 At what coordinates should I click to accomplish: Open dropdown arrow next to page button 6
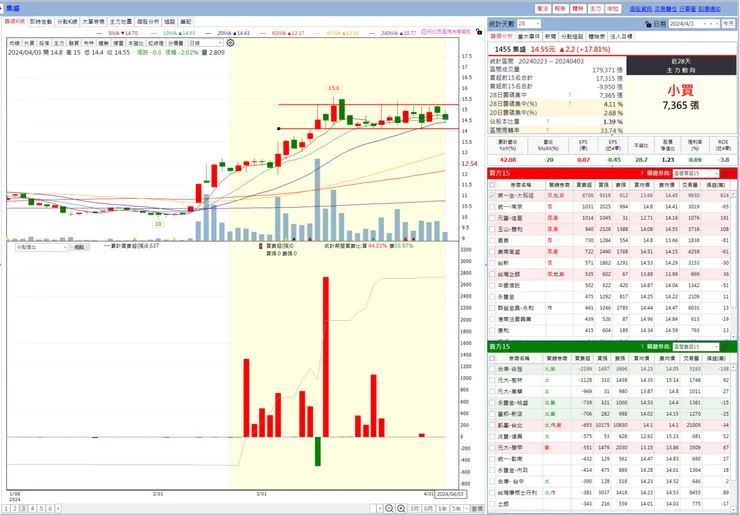coord(58,508)
